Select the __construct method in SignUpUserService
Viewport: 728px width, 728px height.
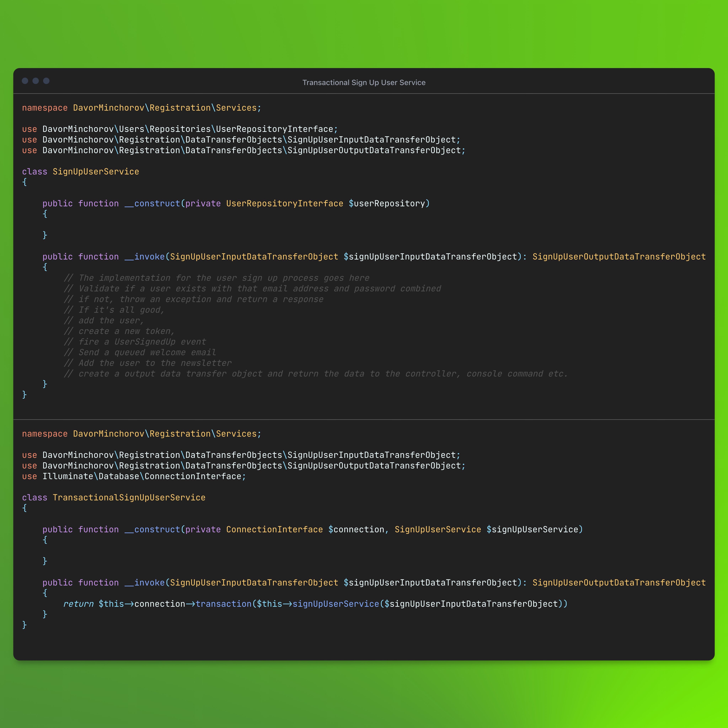152,204
